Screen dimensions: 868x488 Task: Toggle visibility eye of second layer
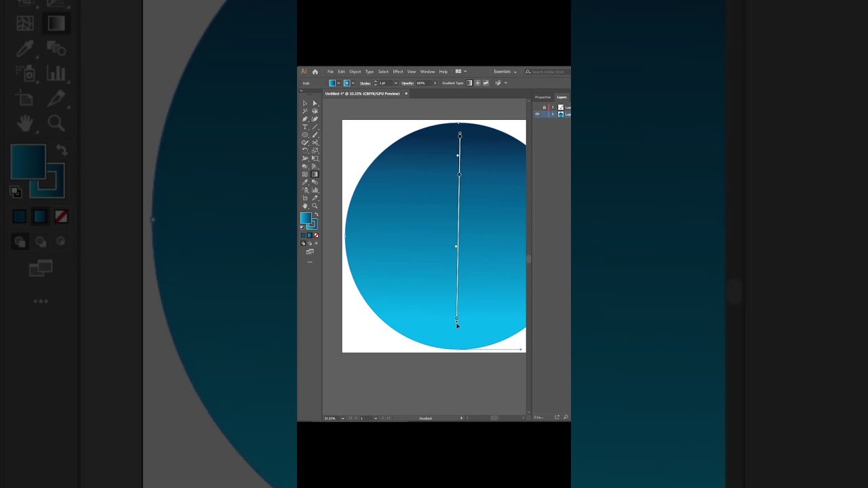[x=537, y=114]
